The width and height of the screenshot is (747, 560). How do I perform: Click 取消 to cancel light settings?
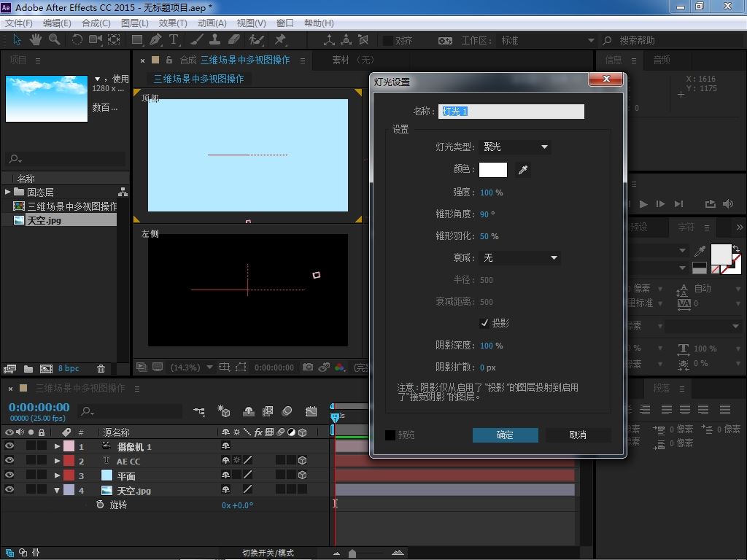coord(578,435)
